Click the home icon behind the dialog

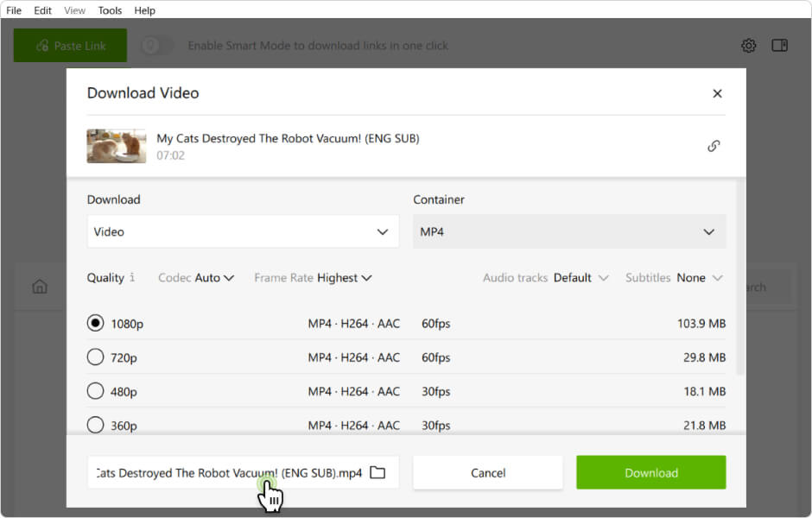click(x=40, y=287)
